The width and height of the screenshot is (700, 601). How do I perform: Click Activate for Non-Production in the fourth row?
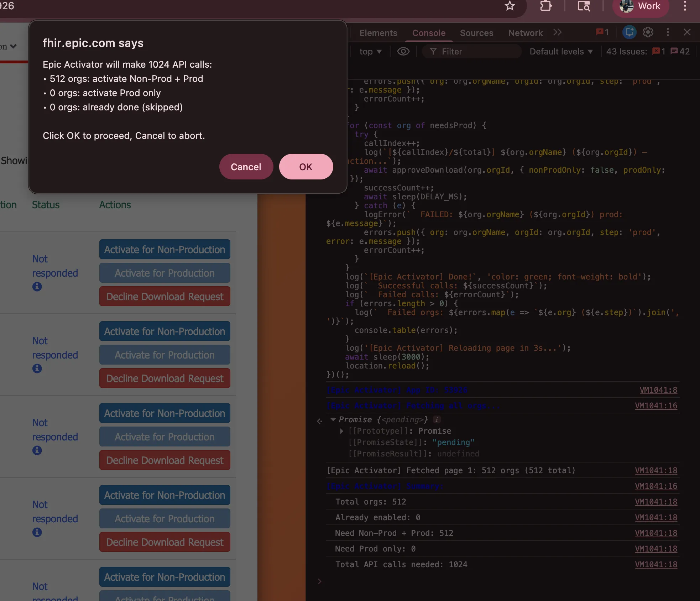(164, 495)
